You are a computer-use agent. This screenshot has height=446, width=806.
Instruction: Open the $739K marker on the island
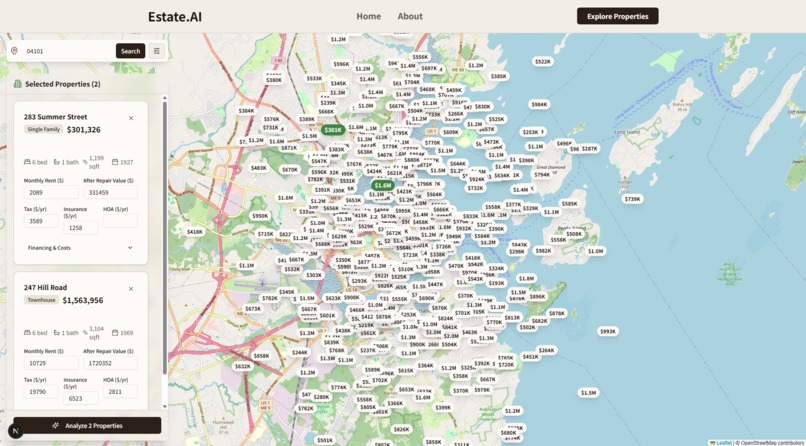click(x=632, y=199)
